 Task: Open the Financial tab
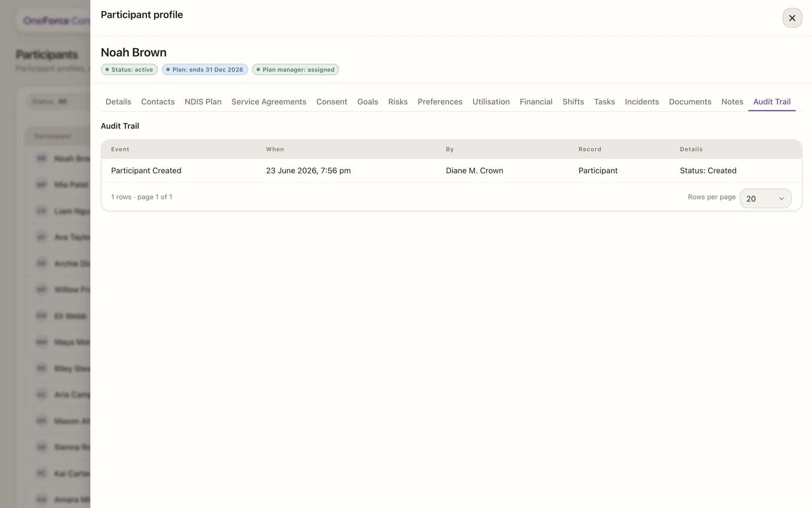(536, 102)
